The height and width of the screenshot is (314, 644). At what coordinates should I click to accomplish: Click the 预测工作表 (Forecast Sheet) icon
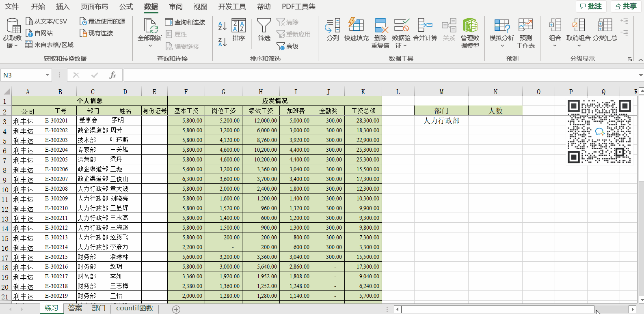pos(525,26)
